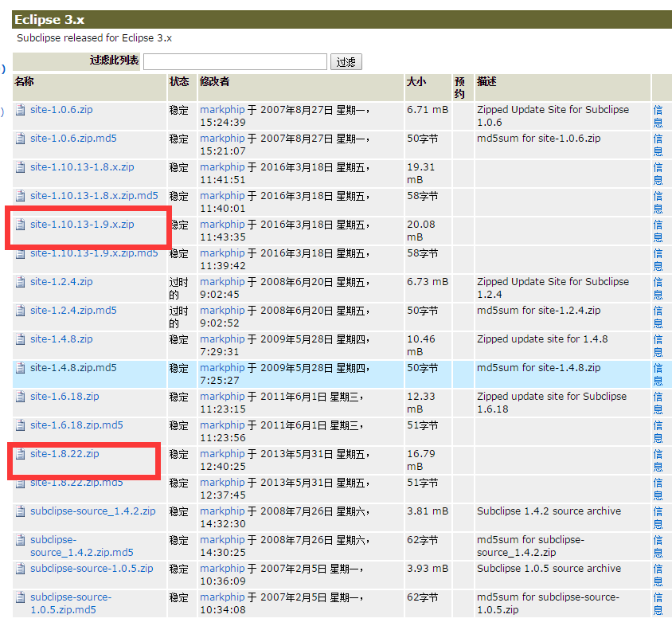Click file icon beside site-1.10.13-1.8.x.zip.md5
This screenshot has width=672, height=634.
pos(20,196)
